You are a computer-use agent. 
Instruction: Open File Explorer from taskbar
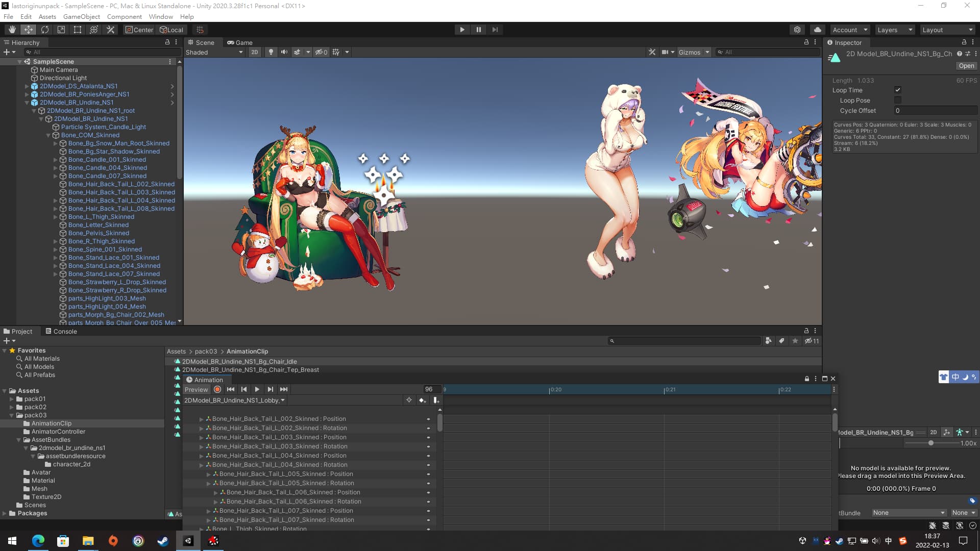88,541
